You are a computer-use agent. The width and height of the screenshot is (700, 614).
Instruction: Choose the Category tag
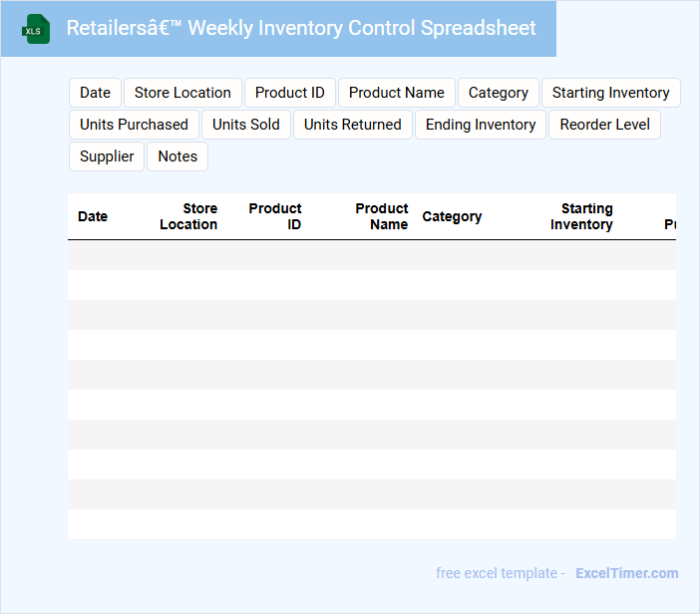[498, 93]
